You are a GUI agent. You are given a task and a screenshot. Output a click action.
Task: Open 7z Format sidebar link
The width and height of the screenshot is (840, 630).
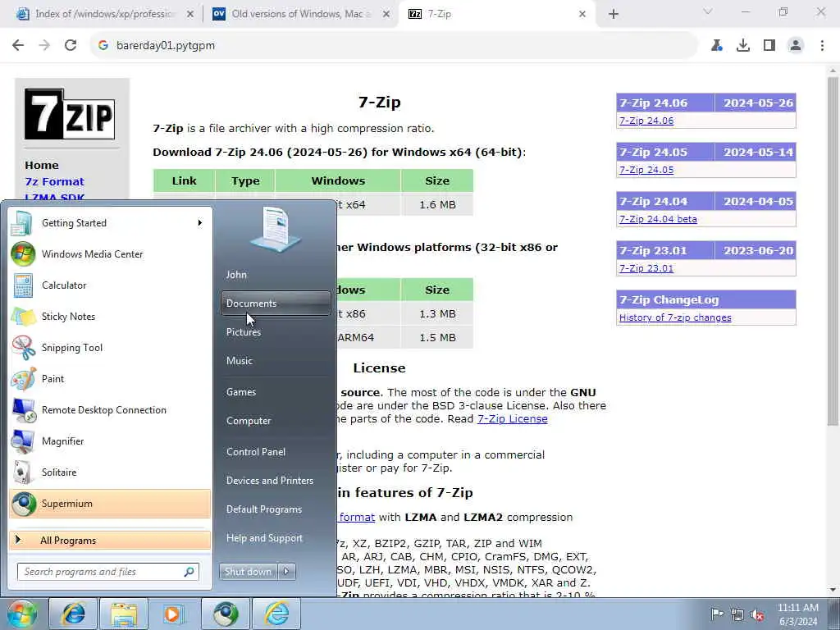(x=55, y=181)
